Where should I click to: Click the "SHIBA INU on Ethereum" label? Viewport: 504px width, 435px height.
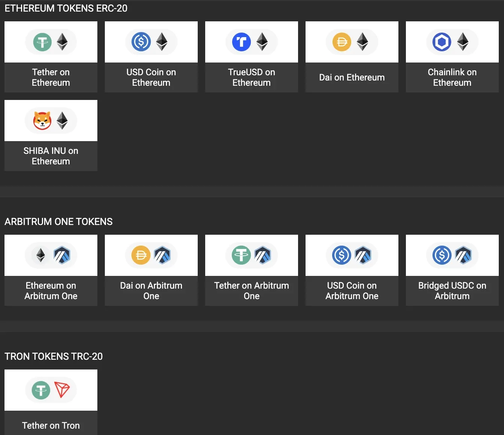[x=51, y=156]
